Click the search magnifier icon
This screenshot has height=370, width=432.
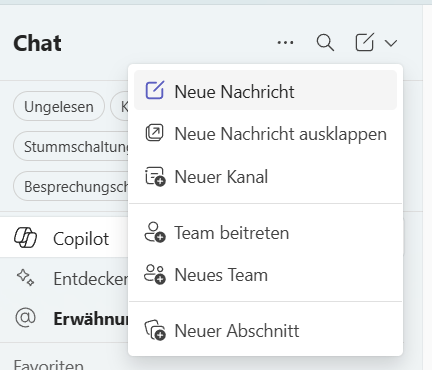coord(325,42)
